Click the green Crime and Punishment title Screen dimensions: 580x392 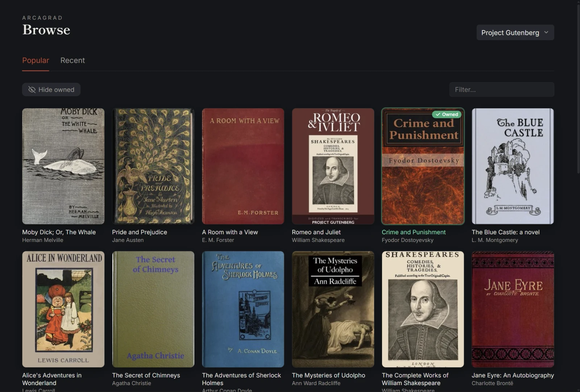point(414,232)
